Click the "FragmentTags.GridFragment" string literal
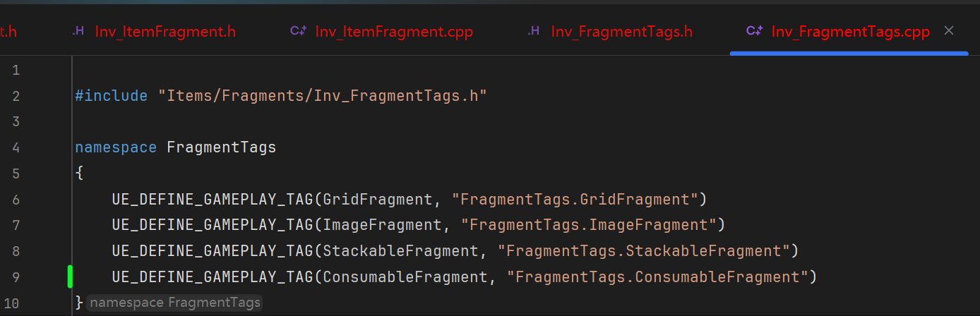The image size is (980, 316). coord(575,200)
